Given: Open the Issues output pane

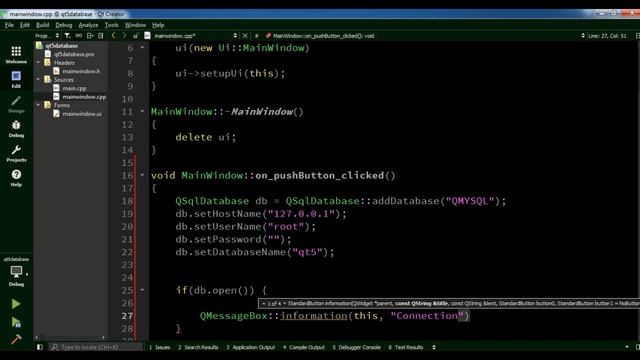Looking at the screenshot, I should point(159,347).
